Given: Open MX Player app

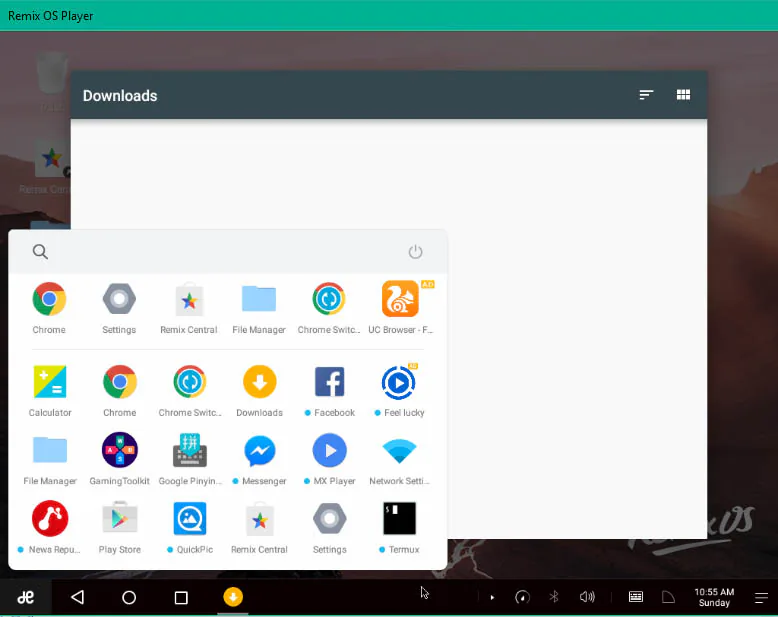Looking at the screenshot, I should 329,450.
